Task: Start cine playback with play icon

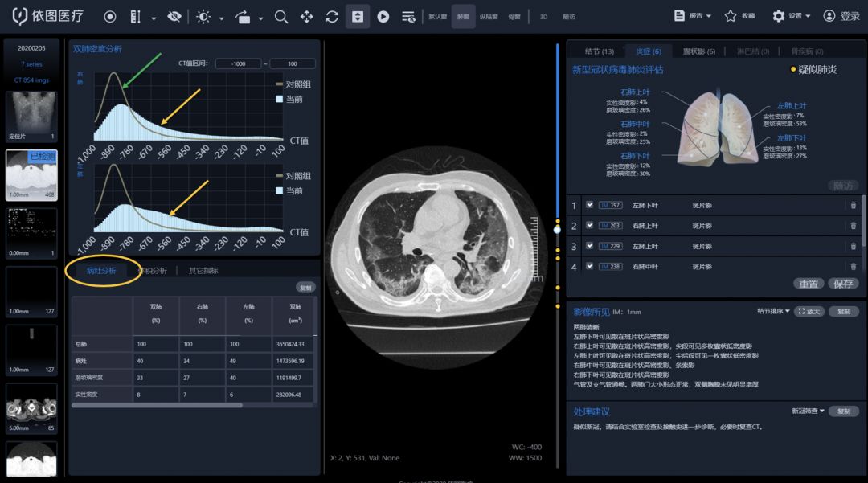Action: coord(383,17)
